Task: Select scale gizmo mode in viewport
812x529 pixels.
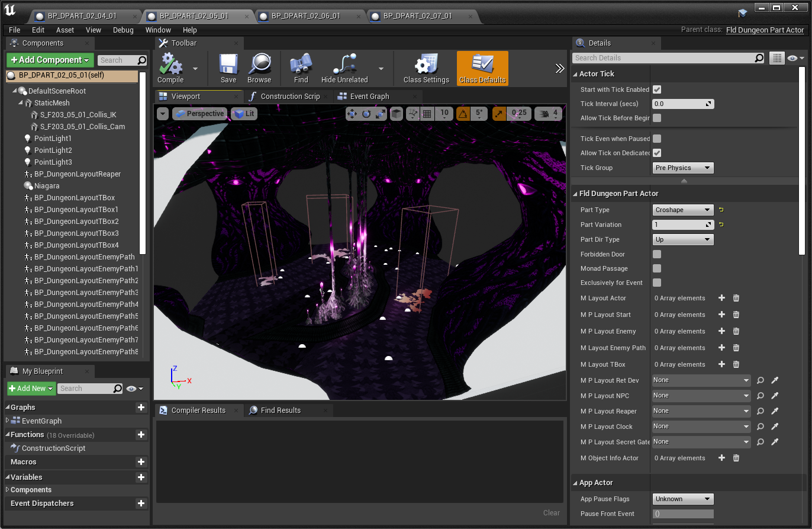Action: tap(381, 114)
